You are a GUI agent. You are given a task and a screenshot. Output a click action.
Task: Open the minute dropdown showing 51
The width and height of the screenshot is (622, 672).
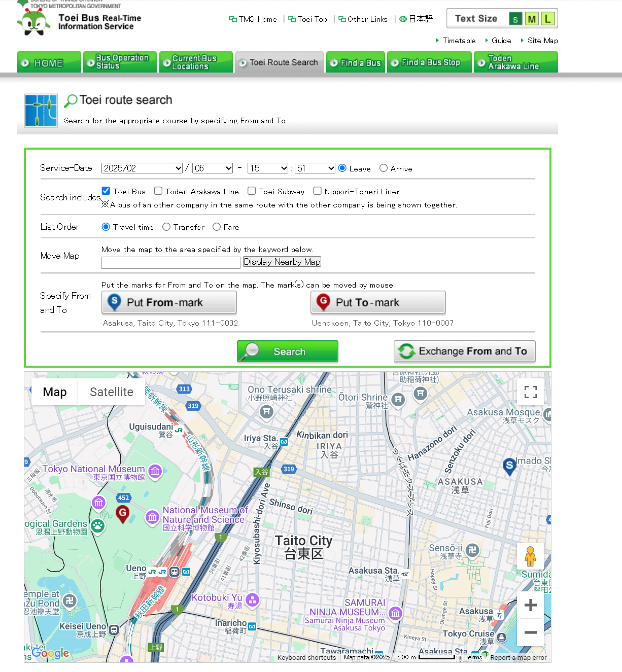315,168
